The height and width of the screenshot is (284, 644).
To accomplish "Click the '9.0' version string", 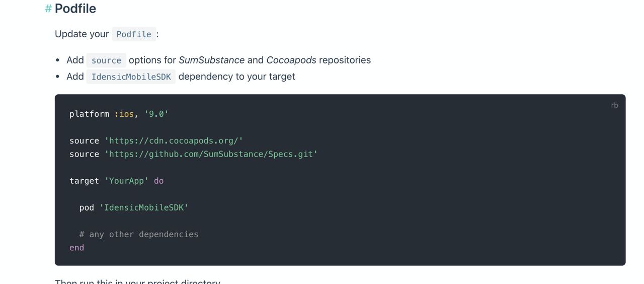I will [156, 114].
